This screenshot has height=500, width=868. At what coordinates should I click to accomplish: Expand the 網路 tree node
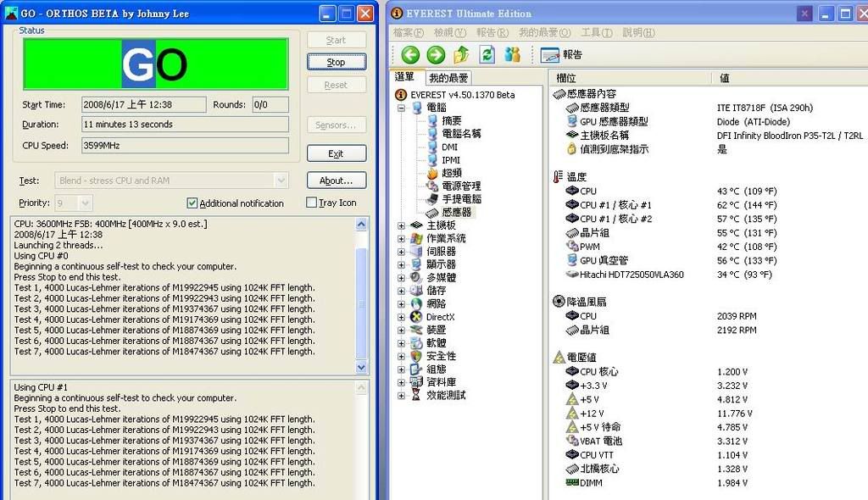point(401,304)
